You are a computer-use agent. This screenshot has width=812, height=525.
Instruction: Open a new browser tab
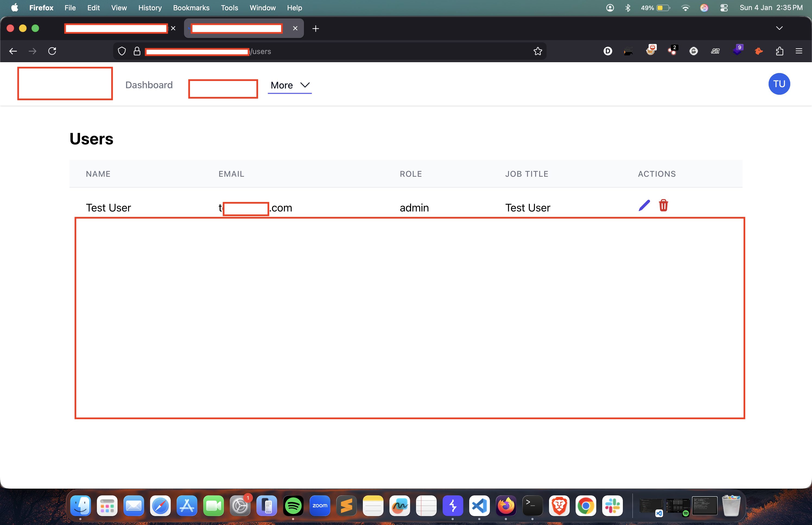(x=316, y=29)
